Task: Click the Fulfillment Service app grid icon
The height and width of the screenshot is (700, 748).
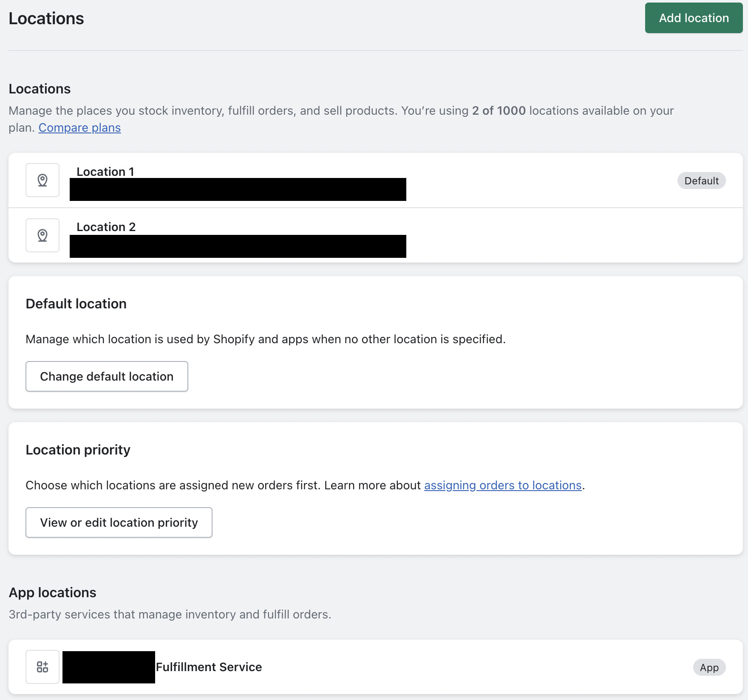Action: point(42,667)
